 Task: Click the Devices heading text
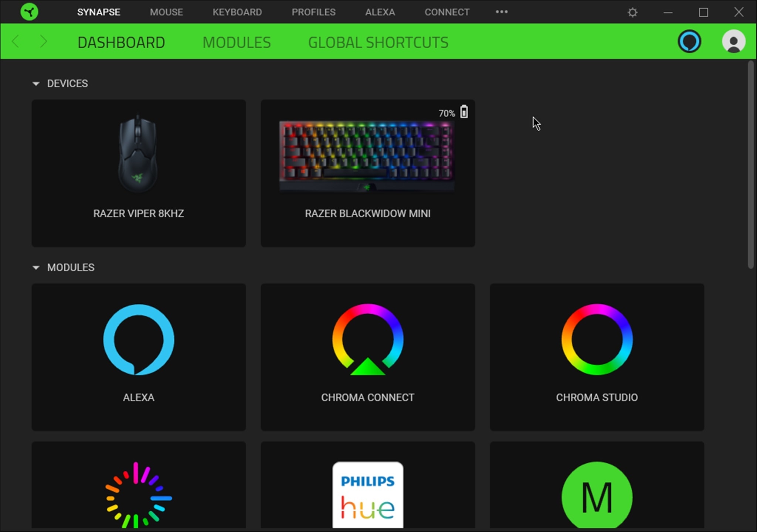coord(68,83)
